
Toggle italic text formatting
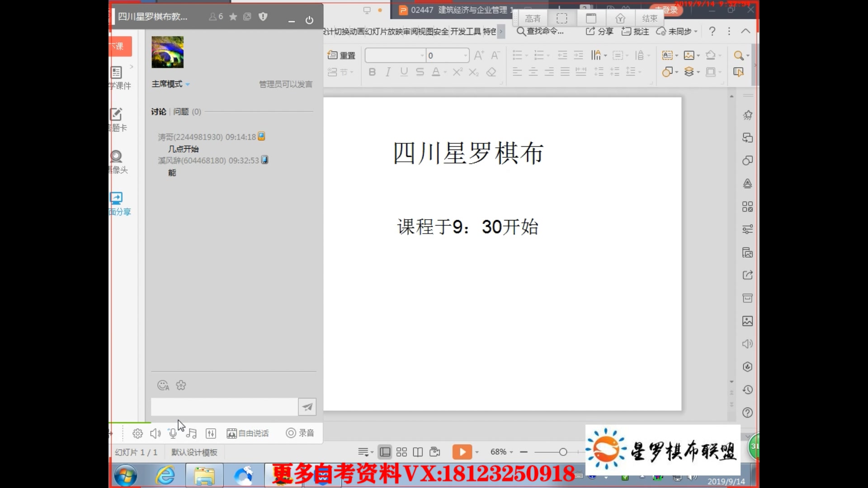[387, 71]
